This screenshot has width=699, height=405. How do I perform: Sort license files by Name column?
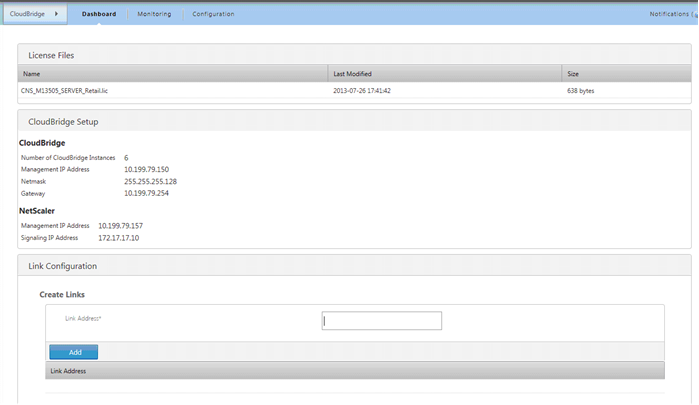coord(173,74)
